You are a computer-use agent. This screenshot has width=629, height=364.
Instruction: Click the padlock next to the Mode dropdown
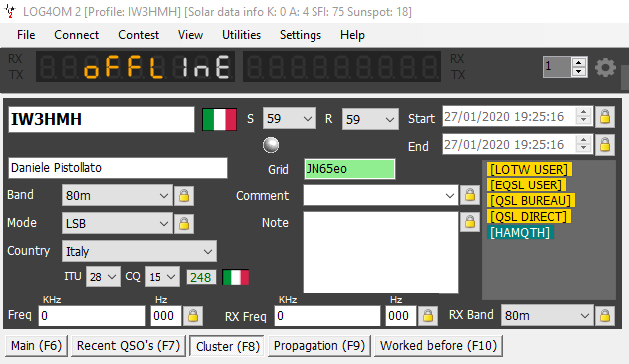184,223
